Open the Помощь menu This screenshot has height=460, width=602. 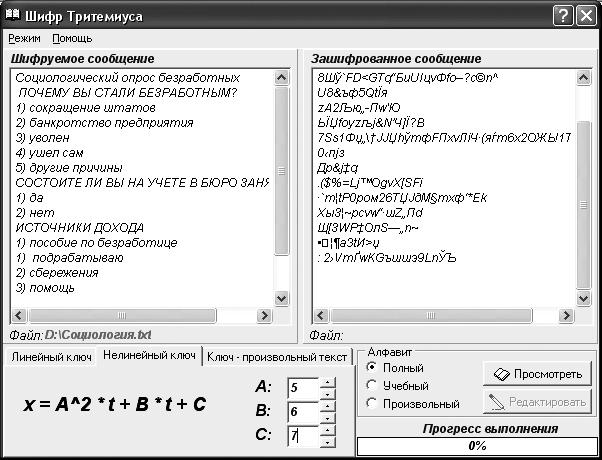(x=72, y=38)
